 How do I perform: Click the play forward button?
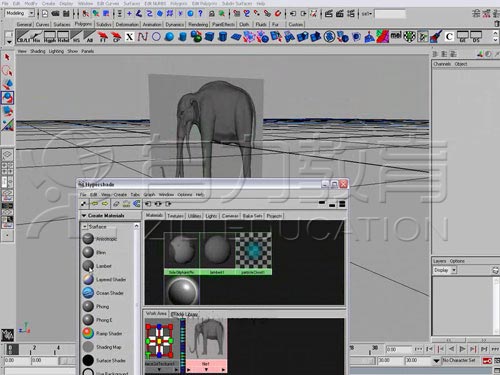462,349
